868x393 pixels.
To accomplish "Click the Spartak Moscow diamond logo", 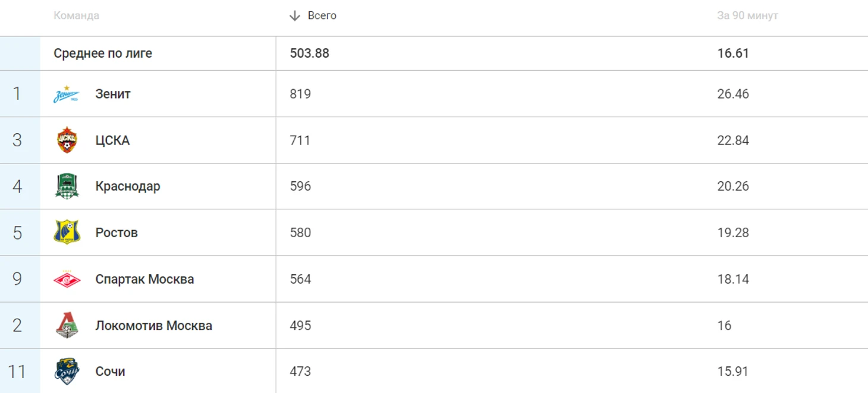I will 67,279.
